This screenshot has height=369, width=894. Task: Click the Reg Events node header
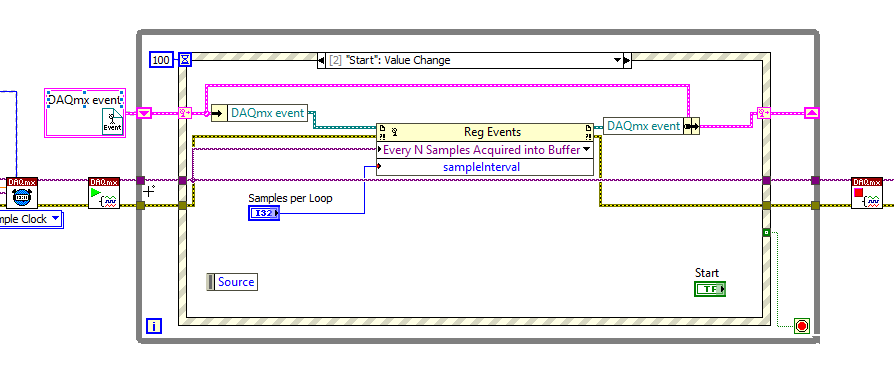coord(485,132)
